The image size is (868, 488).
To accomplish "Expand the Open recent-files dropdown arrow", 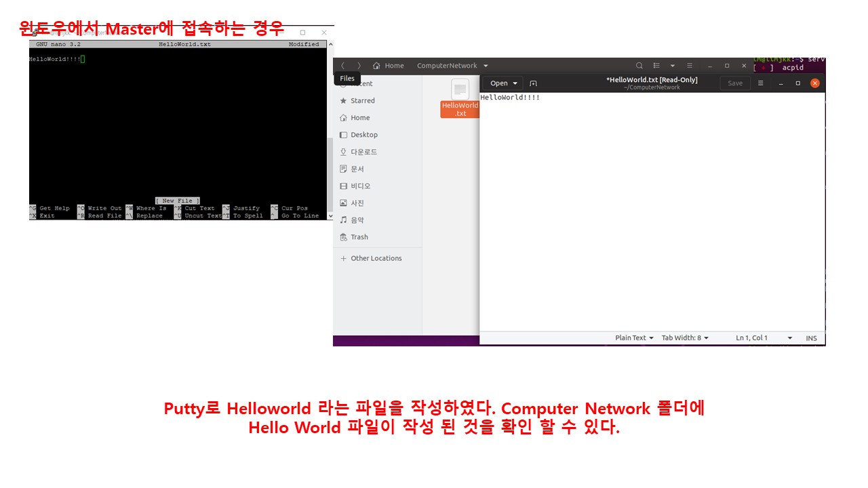I will [x=515, y=83].
